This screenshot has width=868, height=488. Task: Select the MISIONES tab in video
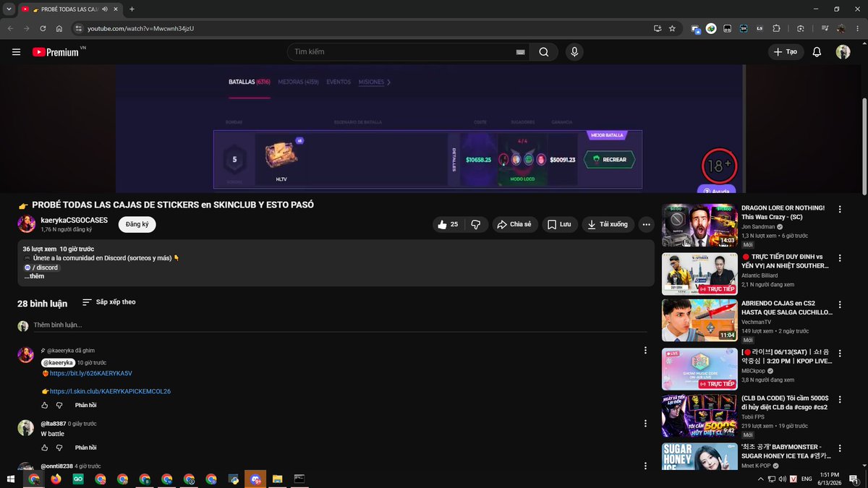coord(371,82)
